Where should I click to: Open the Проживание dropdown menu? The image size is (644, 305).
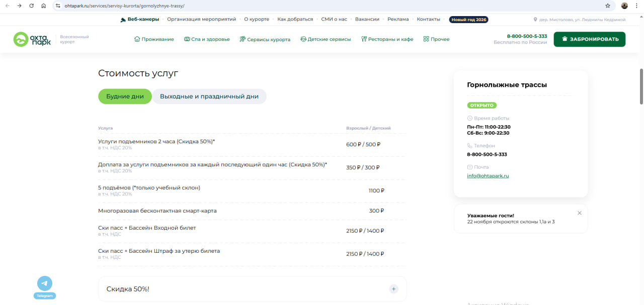[154, 39]
